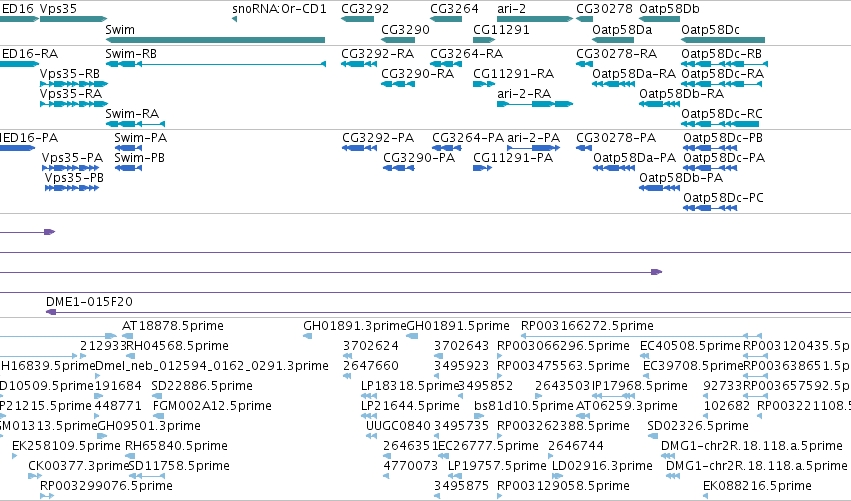Click the 3702624 EST label
The image size is (851, 501).
pos(371,346)
